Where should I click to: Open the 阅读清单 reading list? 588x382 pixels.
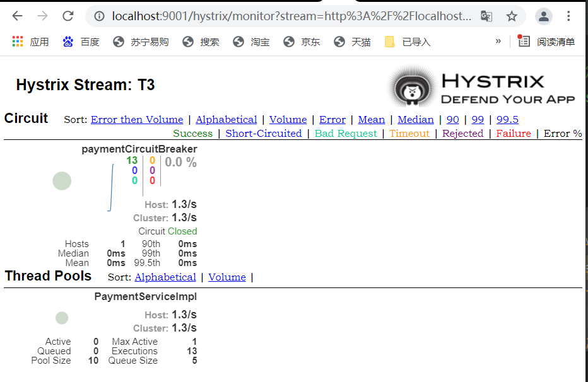[546, 42]
